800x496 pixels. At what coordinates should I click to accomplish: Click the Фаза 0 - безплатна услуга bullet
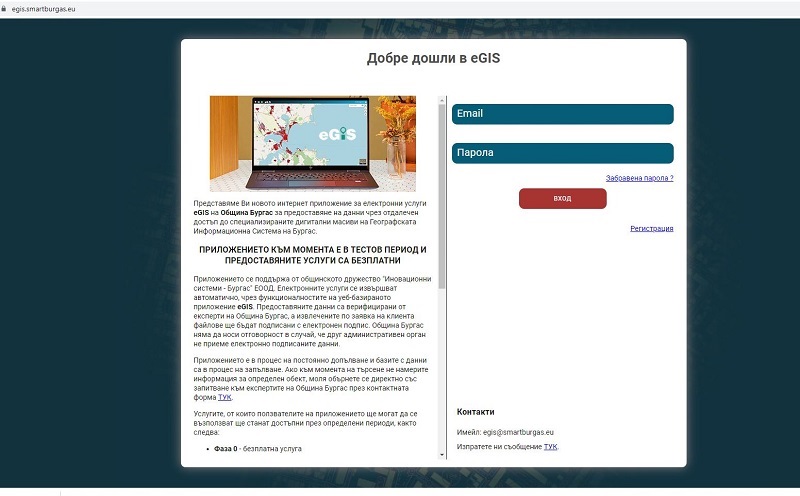(258, 449)
